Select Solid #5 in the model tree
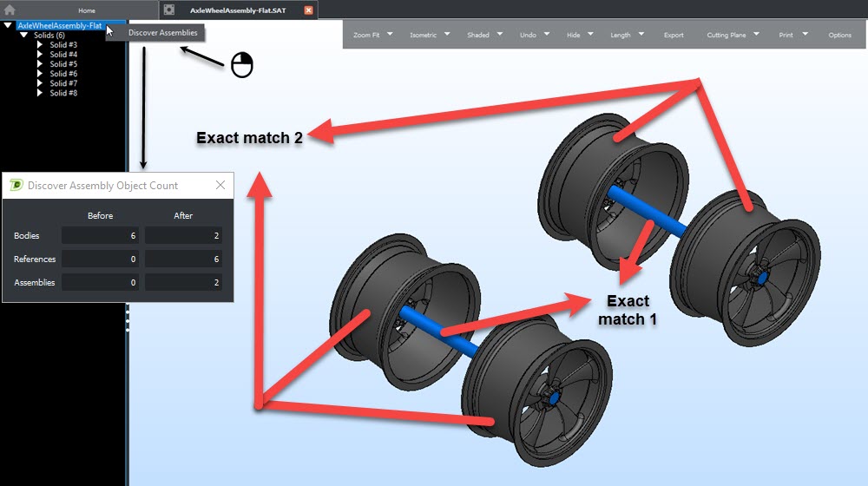The height and width of the screenshot is (486, 868). pos(63,64)
